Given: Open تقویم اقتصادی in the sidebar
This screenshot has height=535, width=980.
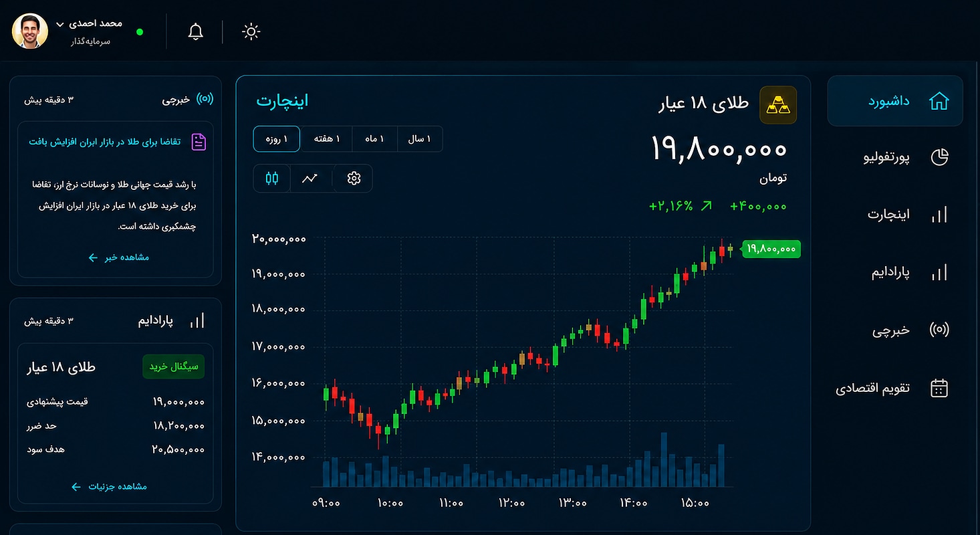Looking at the screenshot, I should [x=872, y=389].
